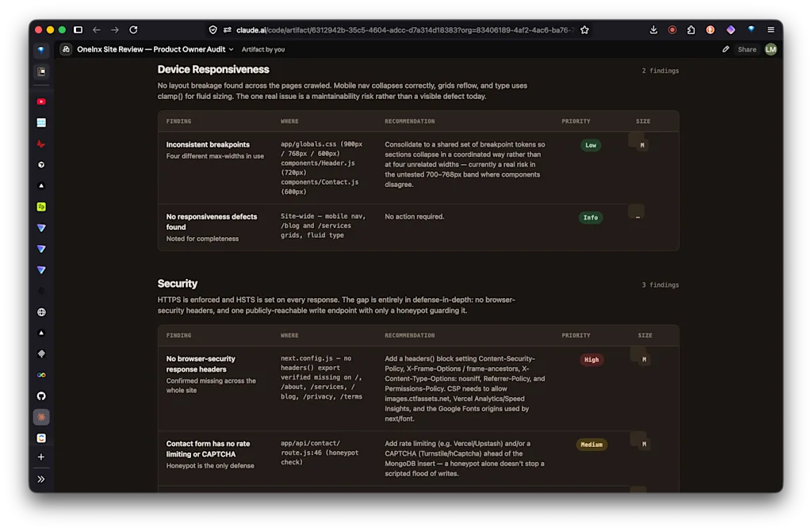Click the Device Responsiveness heading

pyautogui.click(x=213, y=70)
